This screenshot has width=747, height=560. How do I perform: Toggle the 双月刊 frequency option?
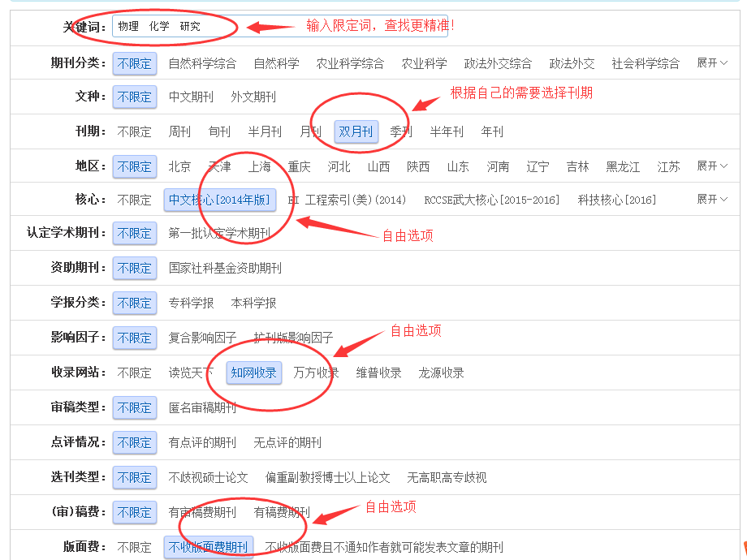tap(356, 131)
